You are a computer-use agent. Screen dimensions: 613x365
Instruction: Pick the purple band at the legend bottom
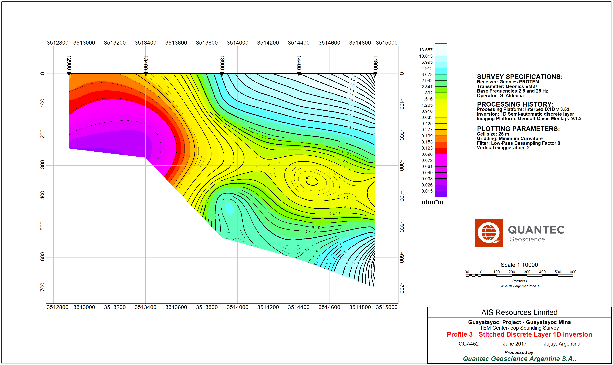441,191
